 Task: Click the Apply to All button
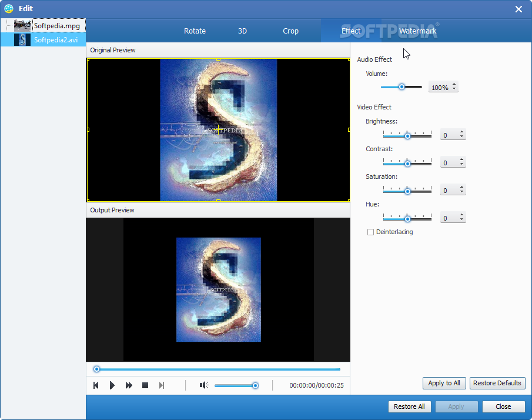(444, 383)
